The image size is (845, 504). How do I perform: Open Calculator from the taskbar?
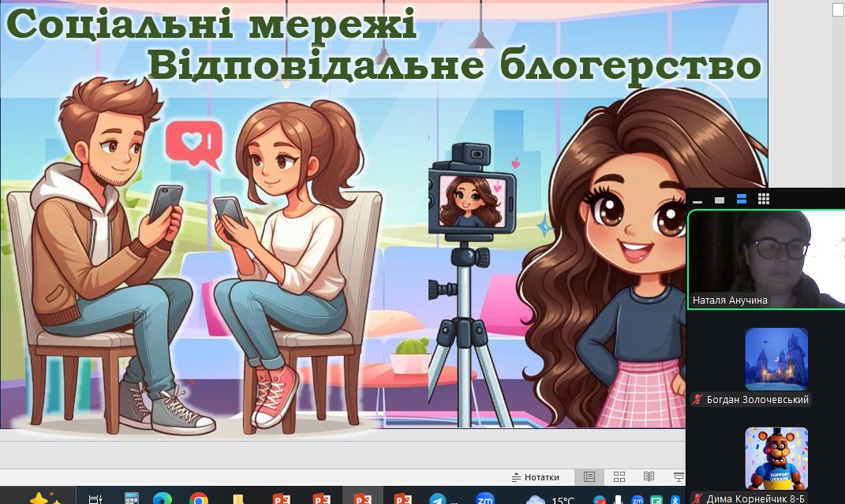tap(133, 498)
